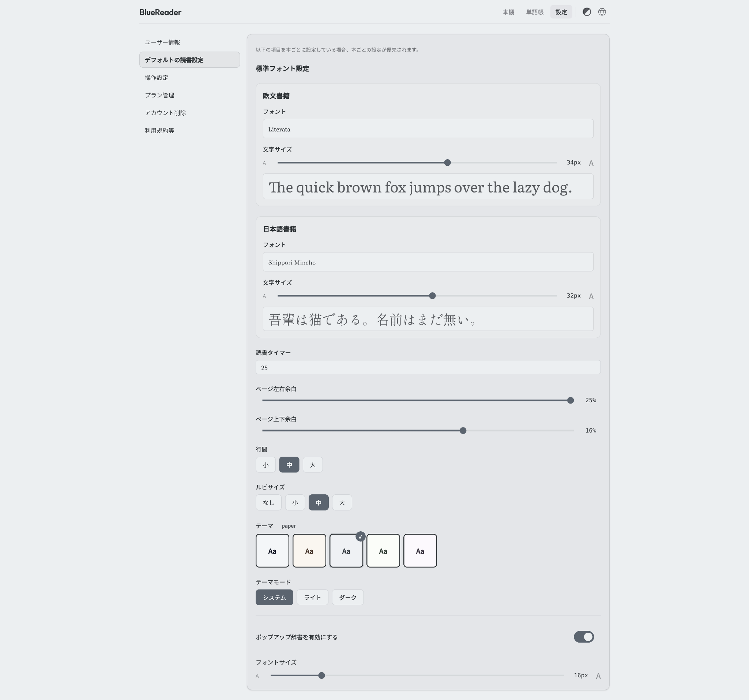Toggle the dark/light contrast icon

pos(587,12)
